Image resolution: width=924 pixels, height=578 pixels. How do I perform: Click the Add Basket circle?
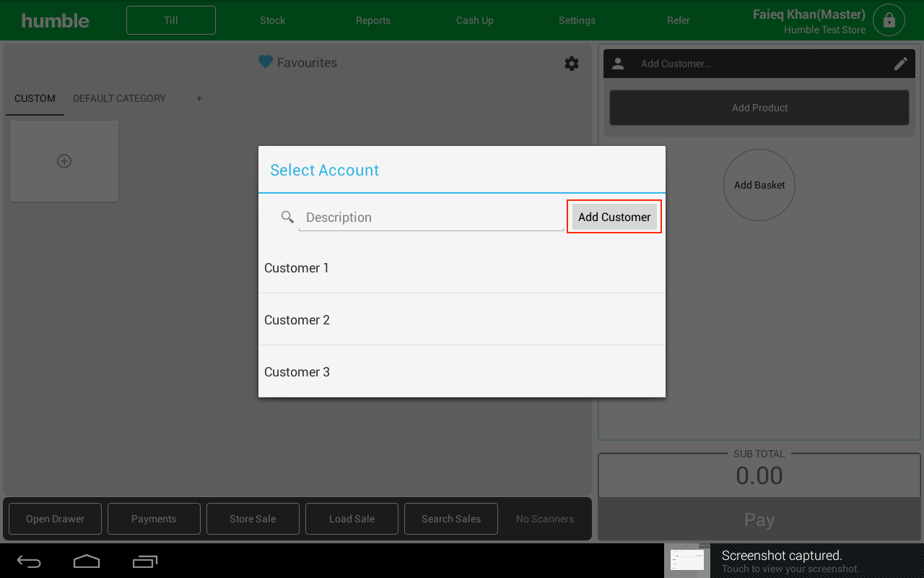coord(759,185)
